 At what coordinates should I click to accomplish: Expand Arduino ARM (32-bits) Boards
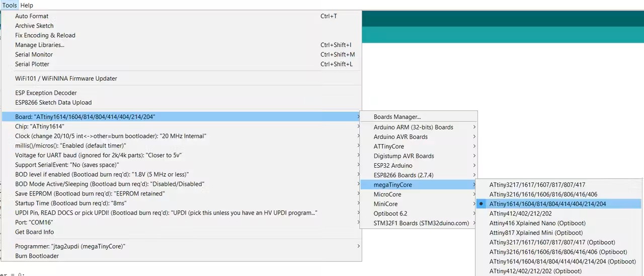point(419,127)
